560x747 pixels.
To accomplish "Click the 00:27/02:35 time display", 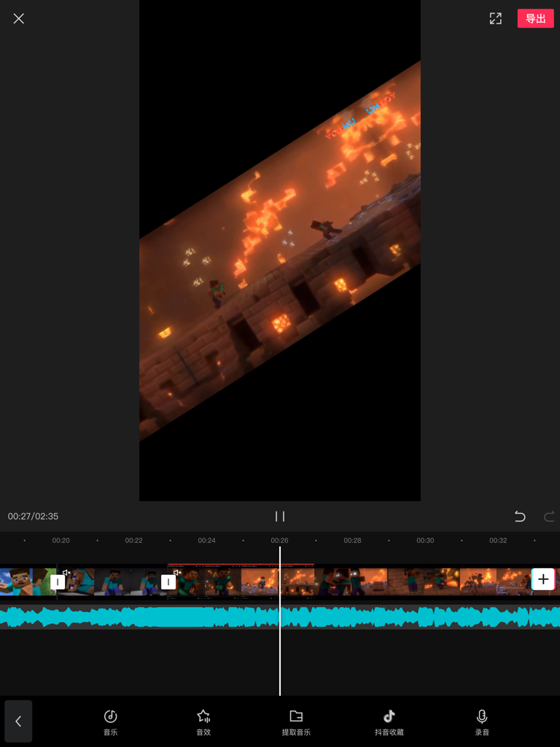I will point(34,516).
